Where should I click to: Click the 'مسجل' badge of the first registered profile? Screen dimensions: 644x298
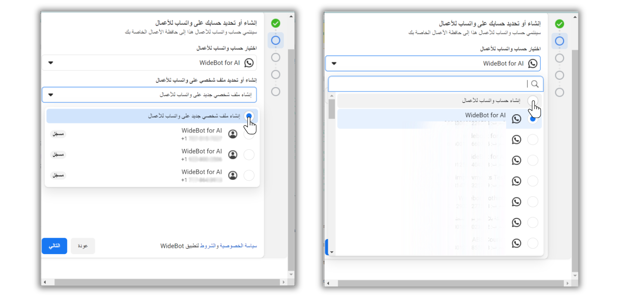tap(58, 134)
